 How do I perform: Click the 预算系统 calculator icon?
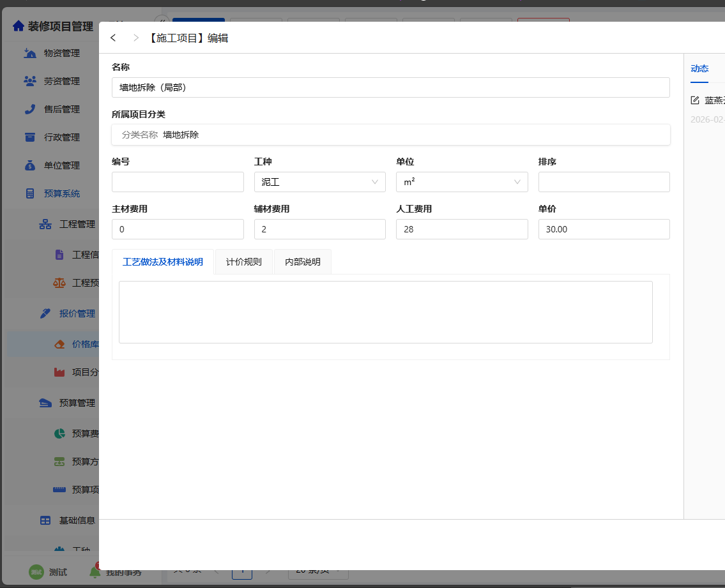[29, 193]
